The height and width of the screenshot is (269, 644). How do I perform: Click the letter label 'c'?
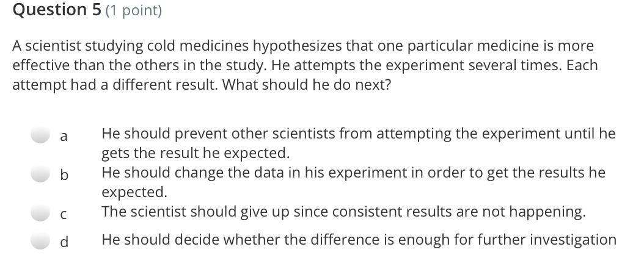coord(64,215)
